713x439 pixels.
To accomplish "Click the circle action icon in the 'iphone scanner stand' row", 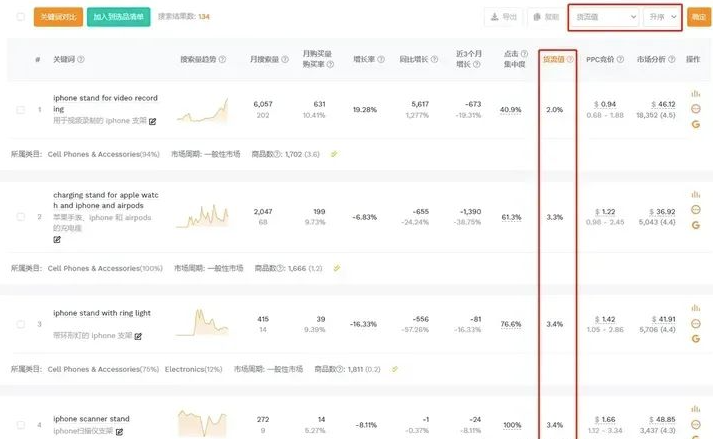I will point(695,424).
